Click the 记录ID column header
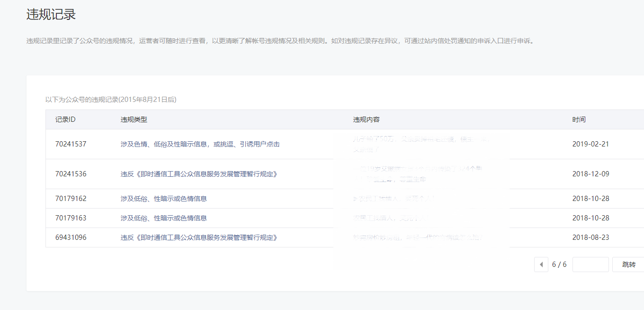Screen dimensions: 644x310 65,119
